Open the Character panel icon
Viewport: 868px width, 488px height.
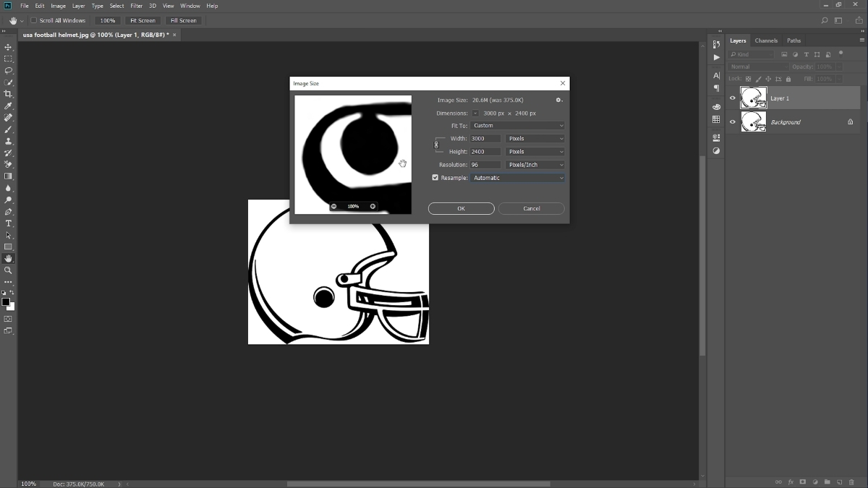pyautogui.click(x=716, y=75)
